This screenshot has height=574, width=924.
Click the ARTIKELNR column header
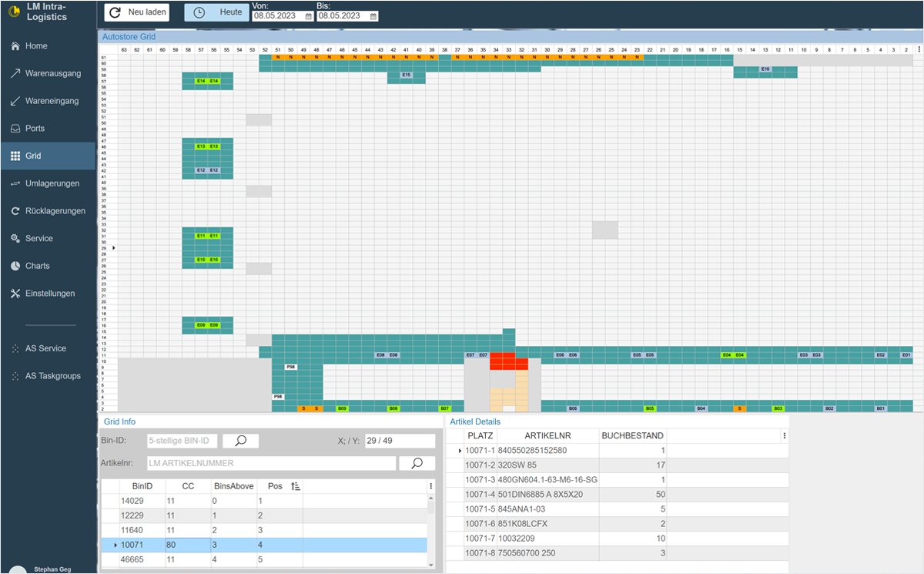[547, 435]
